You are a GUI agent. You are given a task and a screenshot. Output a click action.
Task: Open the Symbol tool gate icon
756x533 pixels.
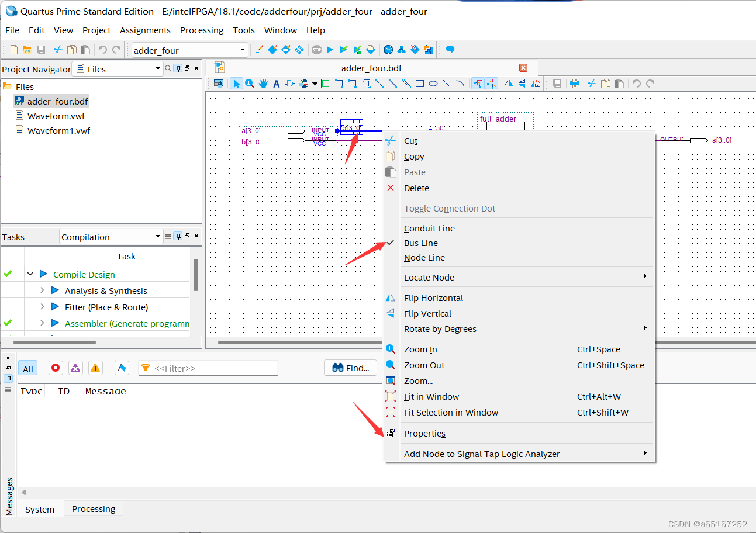[x=290, y=84]
